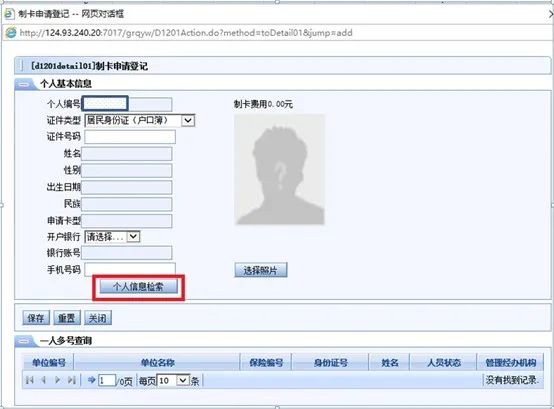Go to first page of records
Viewport: 554px width, 409px height.
point(30,380)
